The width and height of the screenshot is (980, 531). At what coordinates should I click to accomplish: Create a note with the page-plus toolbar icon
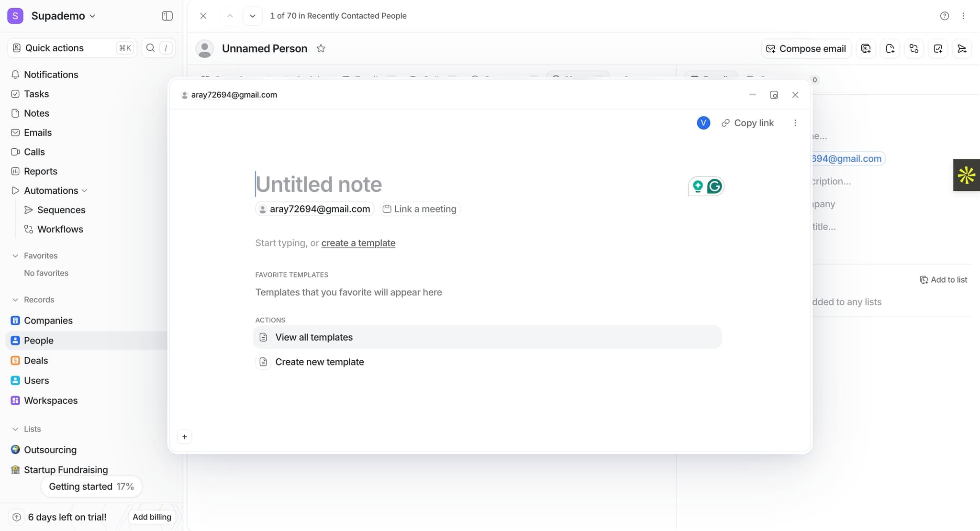coord(891,48)
